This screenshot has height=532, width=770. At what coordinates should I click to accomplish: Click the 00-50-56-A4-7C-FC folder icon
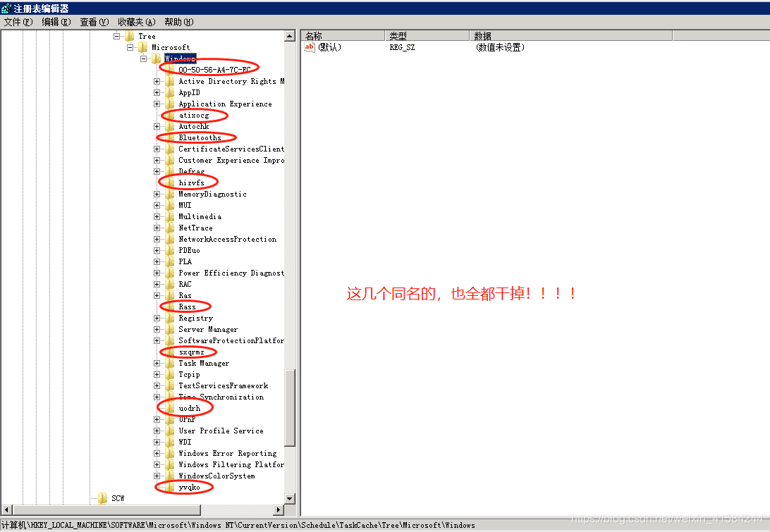point(170,70)
